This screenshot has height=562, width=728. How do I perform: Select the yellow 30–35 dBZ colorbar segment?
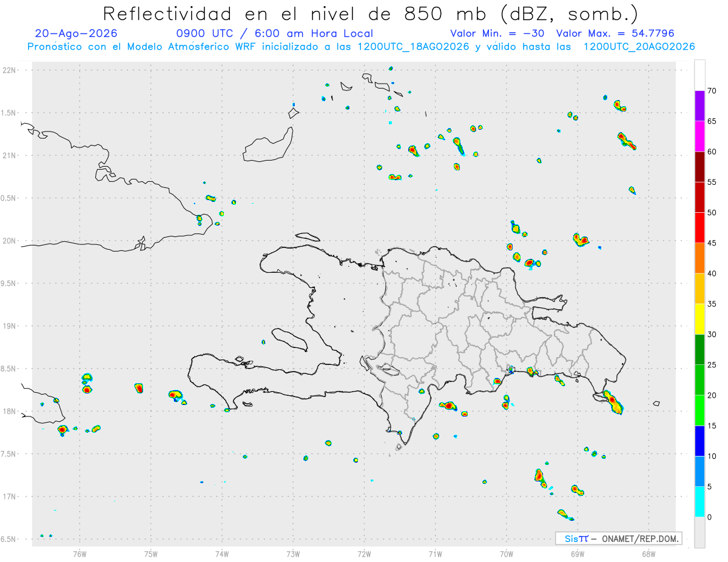coord(699,319)
